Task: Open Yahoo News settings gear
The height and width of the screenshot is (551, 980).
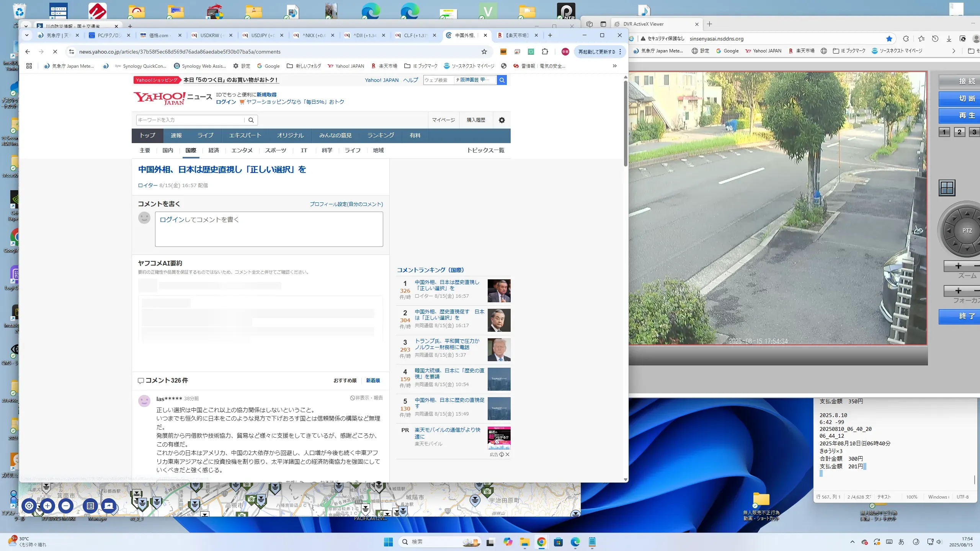Action: coord(501,120)
